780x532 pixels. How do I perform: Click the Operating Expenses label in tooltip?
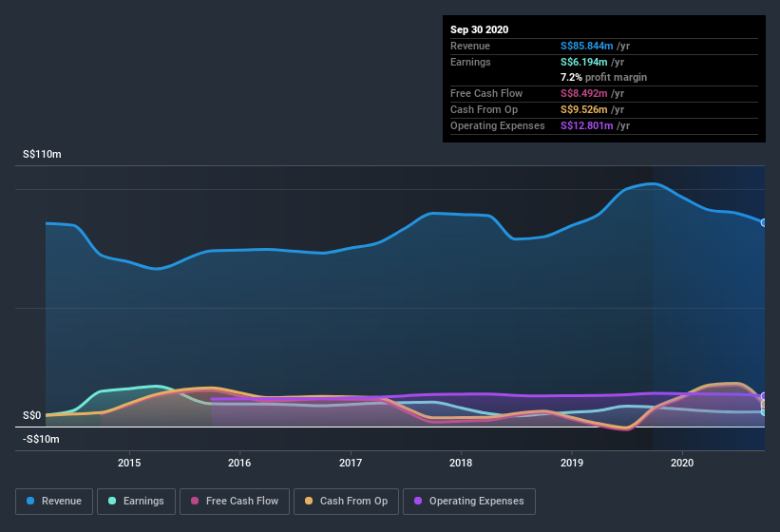[x=498, y=125]
